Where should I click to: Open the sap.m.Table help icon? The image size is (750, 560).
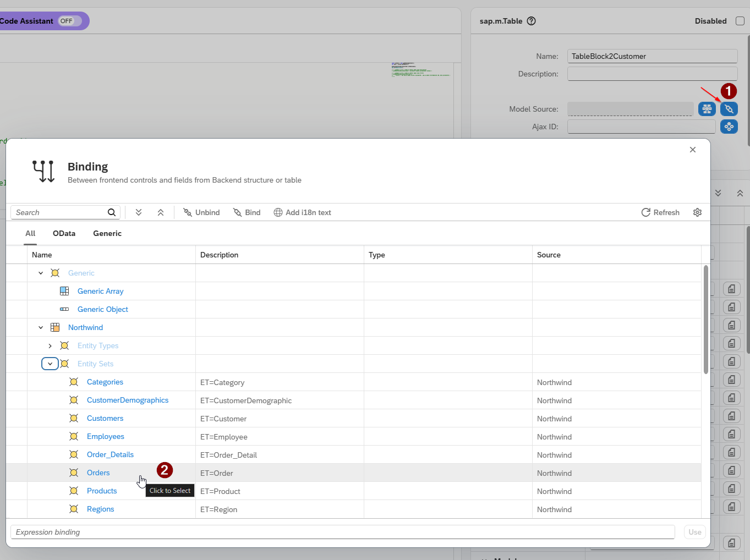(531, 21)
